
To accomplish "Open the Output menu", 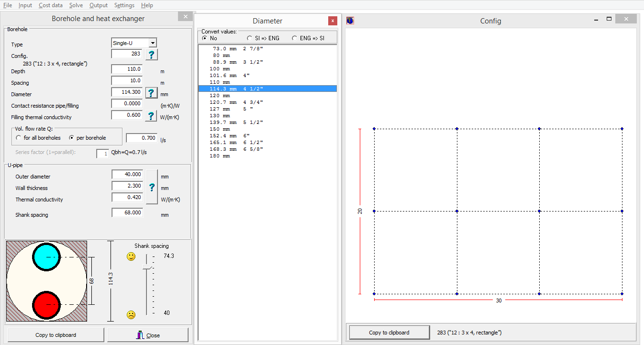I will (x=99, y=5).
